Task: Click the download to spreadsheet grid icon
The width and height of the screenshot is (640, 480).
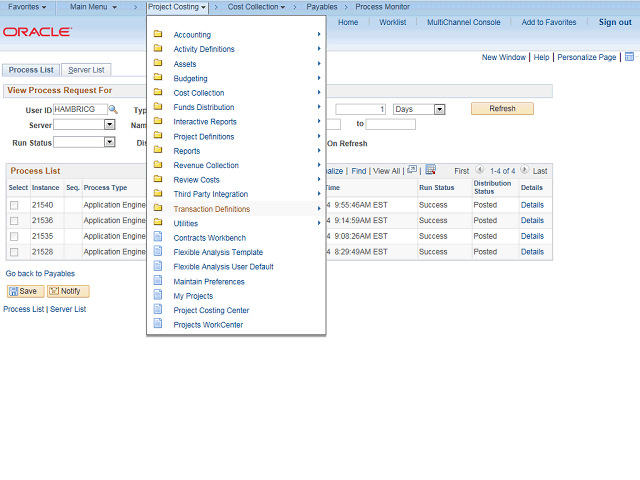Action: coord(431,169)
